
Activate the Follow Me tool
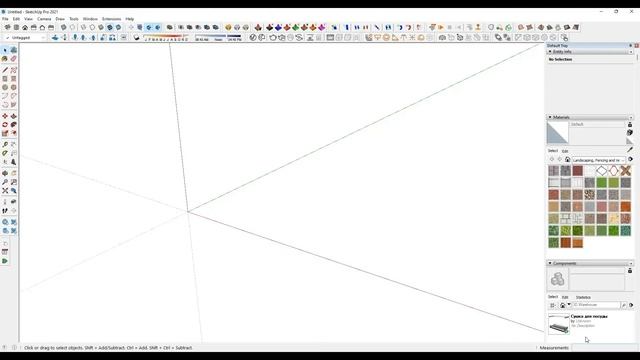click(x=13, y=124)
